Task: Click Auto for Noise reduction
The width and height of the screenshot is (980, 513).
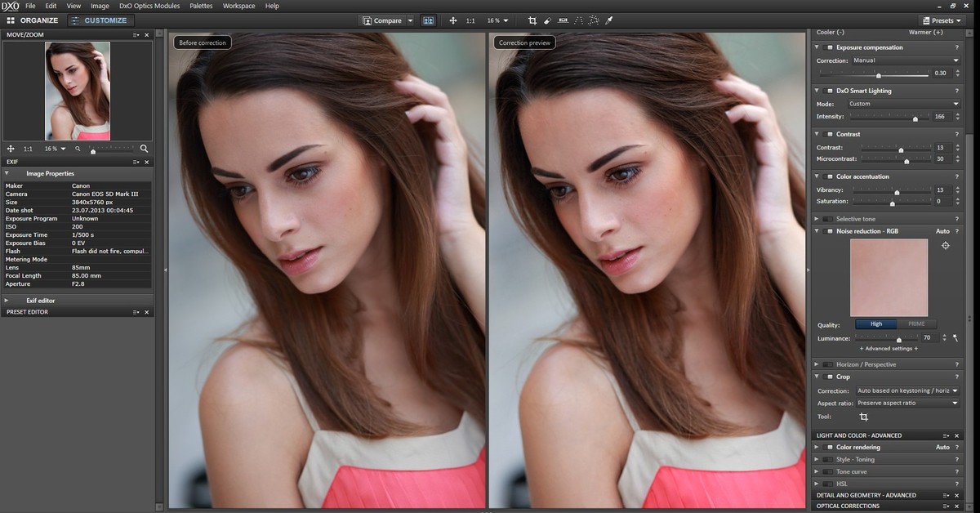Action: tap(942, 231)
